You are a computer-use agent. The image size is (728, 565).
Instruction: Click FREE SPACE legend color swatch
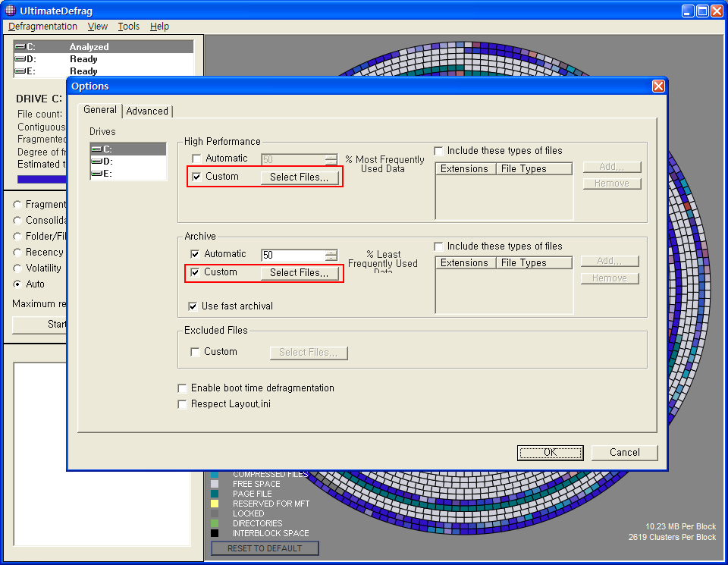(x=215, y=484)
